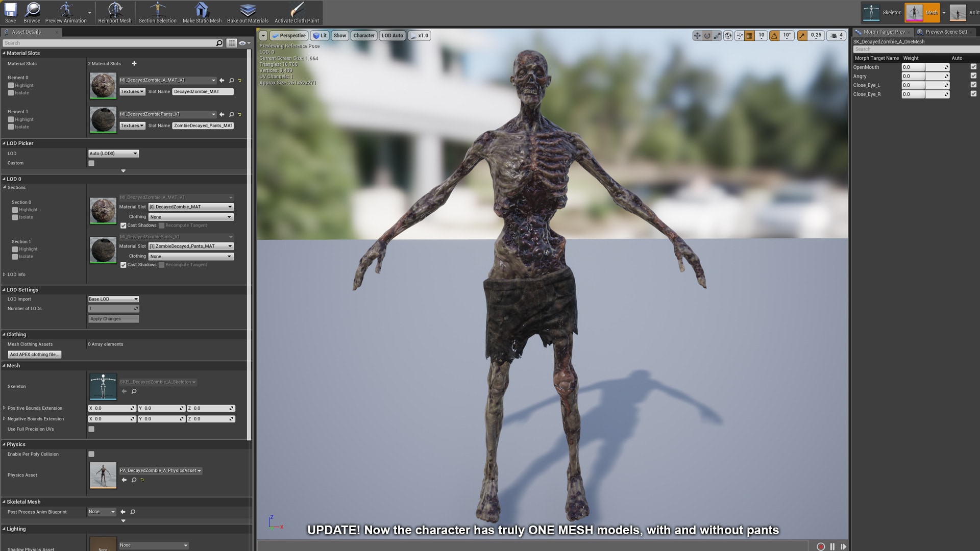This screenshot has width=980, height=551.
Task: Collapse the Material Slots section
Action: [x=4, y=53]
